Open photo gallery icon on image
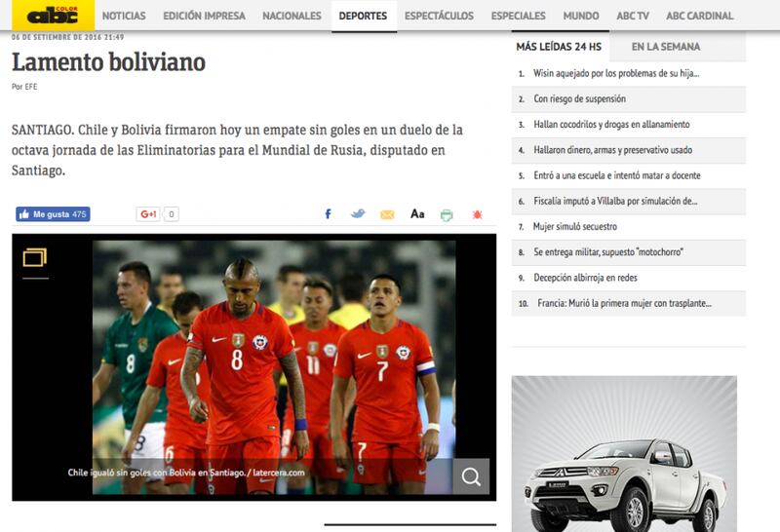This screenshot has width=780, height=532. [35, 257]
